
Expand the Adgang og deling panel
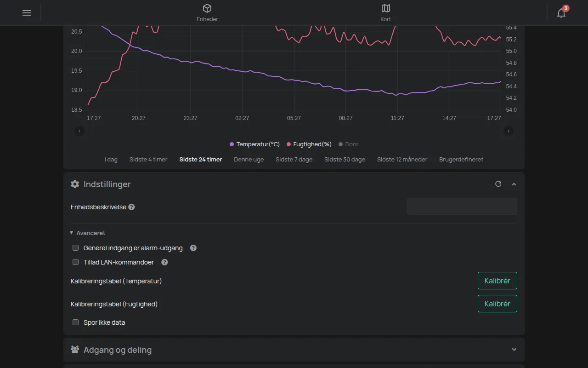point(514,350)
